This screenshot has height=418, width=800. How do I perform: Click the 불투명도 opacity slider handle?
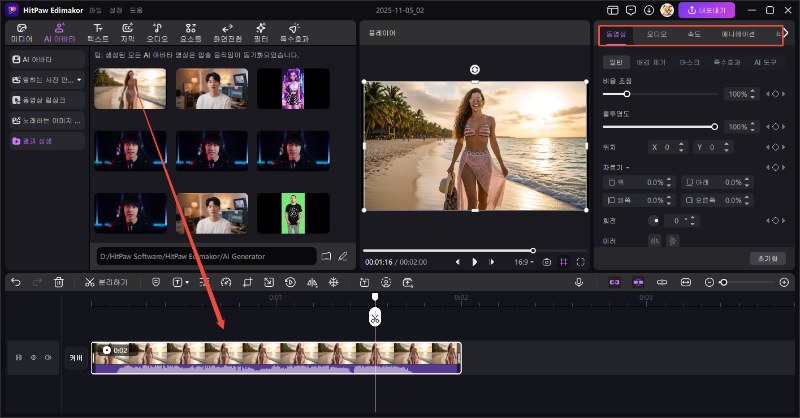coord(715,127)
